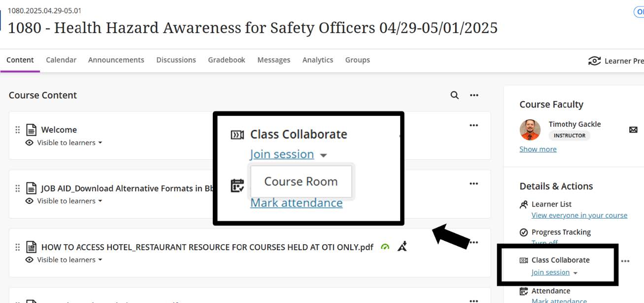The width and height of the screenshot is (644, 303).
Task: Click the search icon in Course Content
Action: click(x=454, y=95)
